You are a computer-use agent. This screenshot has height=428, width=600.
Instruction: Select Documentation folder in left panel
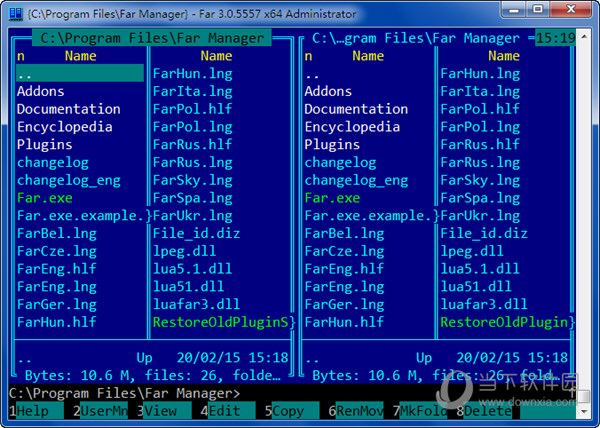click(x=68, y=109)
